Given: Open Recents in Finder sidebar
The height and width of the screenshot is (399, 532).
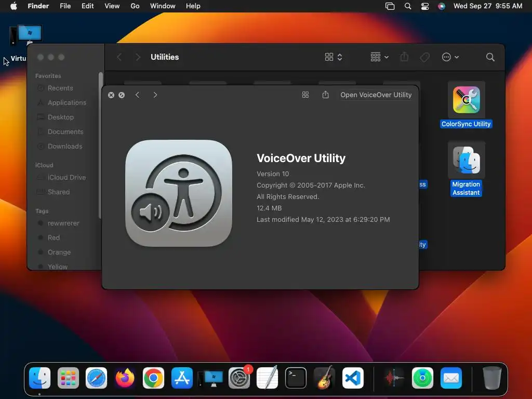Looking at the screenshot, I should 60,88.
